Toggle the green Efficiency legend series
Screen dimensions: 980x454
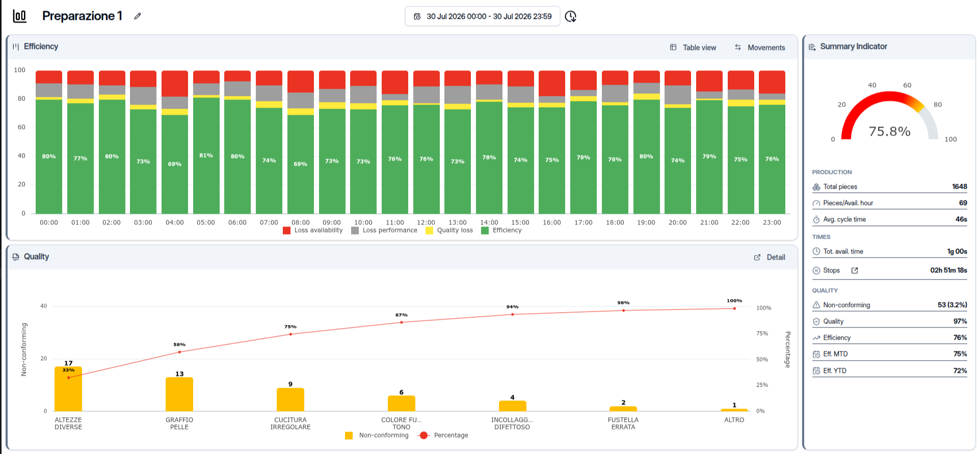coord(501,231)
